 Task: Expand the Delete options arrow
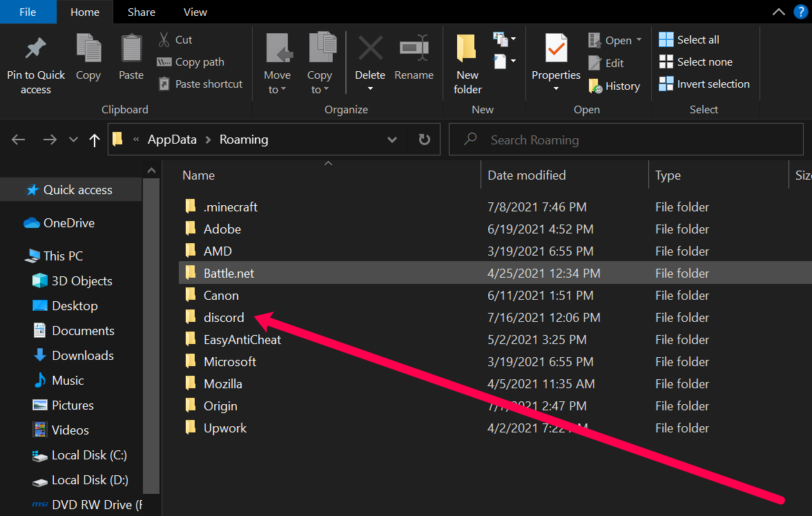click(370, 89)
